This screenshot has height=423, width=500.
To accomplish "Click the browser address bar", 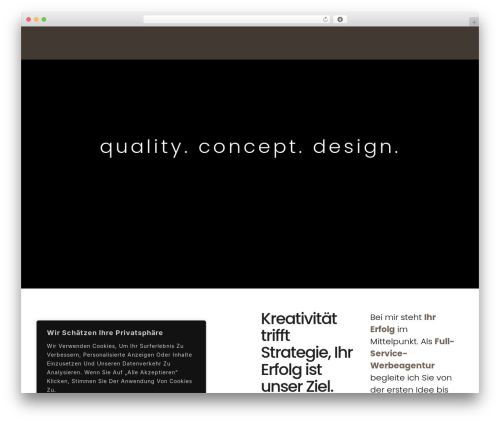I will [237, 19].
